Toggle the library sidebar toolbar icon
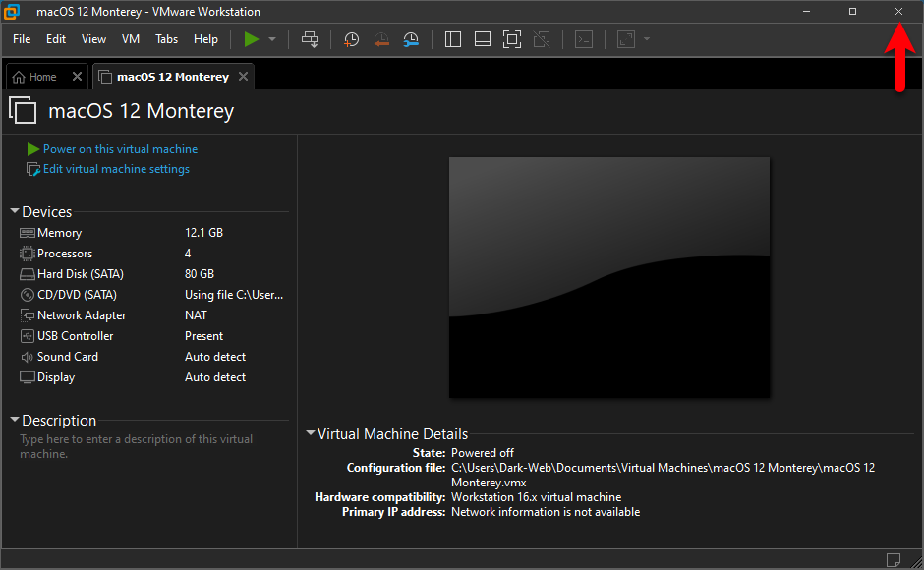Screen dimensions: 924x570 (x=452, y=39)
